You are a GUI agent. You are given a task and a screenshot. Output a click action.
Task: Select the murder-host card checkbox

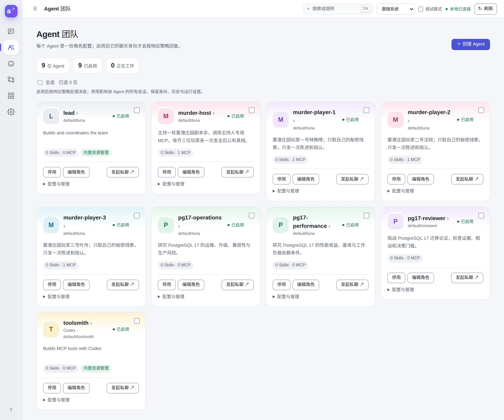[x=251, y=110]
